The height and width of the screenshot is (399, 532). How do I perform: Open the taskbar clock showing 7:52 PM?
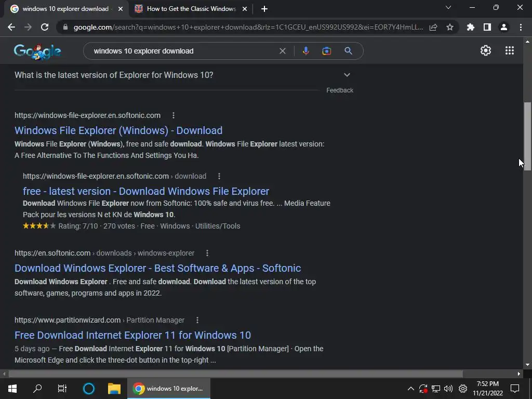tap(487, 389)
